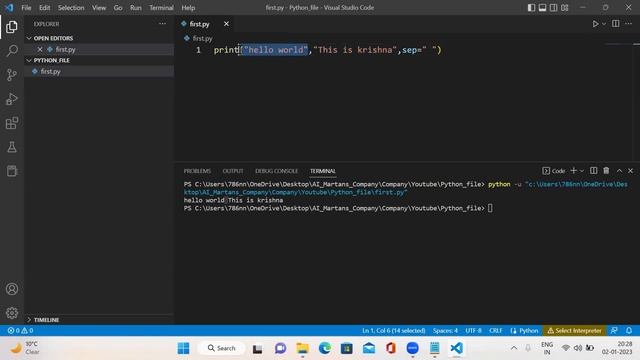Open the Selection menu

[71, 8]
